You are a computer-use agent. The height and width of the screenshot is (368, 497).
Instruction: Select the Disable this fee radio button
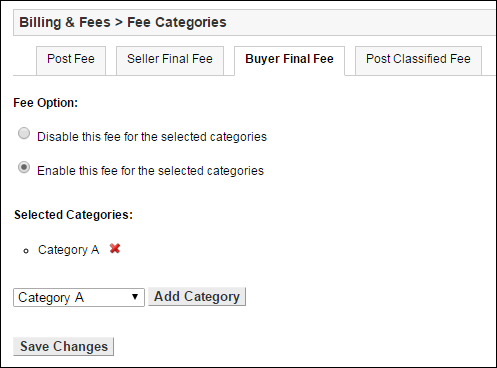[x=24, y=133]
